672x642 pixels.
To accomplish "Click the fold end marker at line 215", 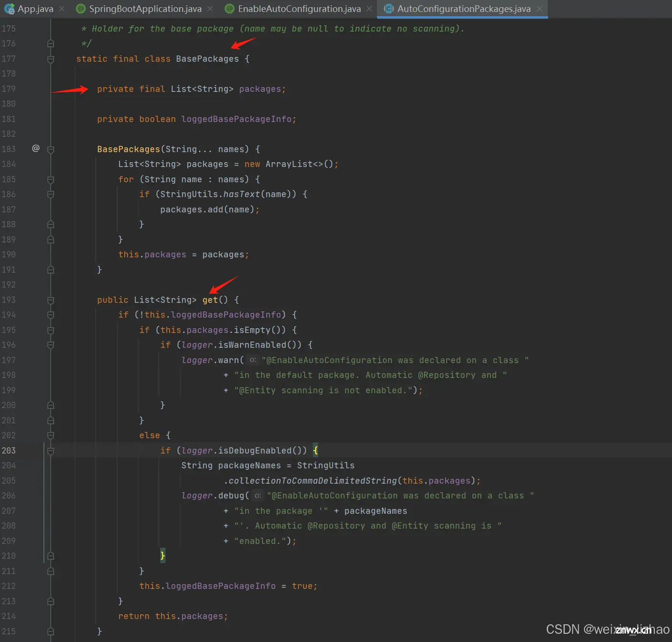I will pyautogui.click(x=51, y=631).
